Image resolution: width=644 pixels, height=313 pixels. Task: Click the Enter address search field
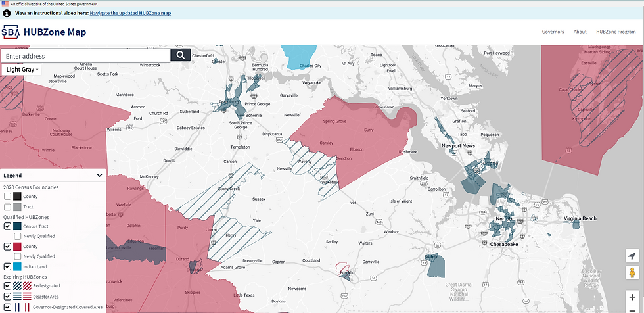[86, 56]
